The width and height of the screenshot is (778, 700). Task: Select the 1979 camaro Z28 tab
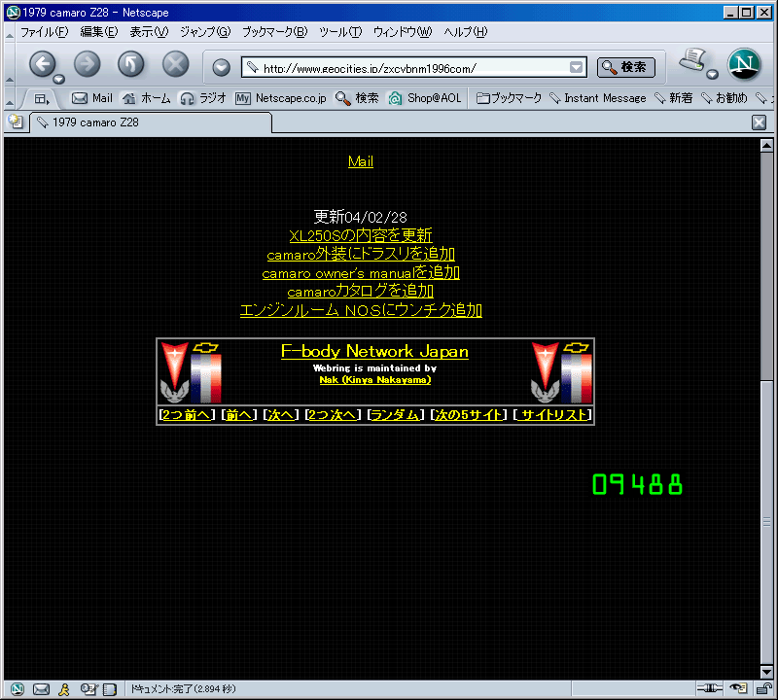click(x=151, y=122)
